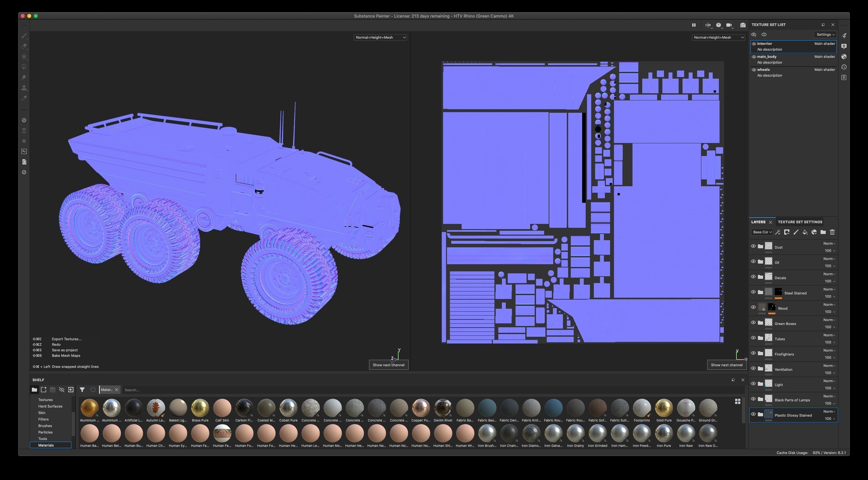
Task: Open blend mode for Plastic Glossy Stained
Action: (829, 411)
